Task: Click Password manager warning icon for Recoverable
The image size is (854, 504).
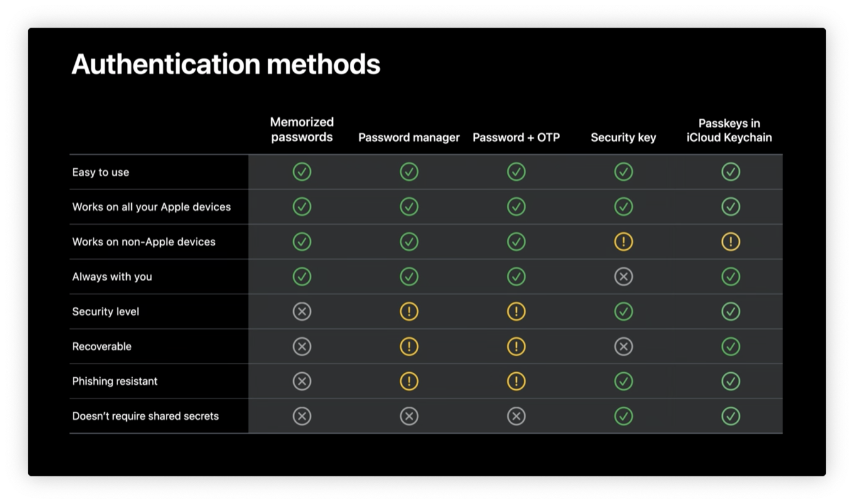Action: (409, 346)
